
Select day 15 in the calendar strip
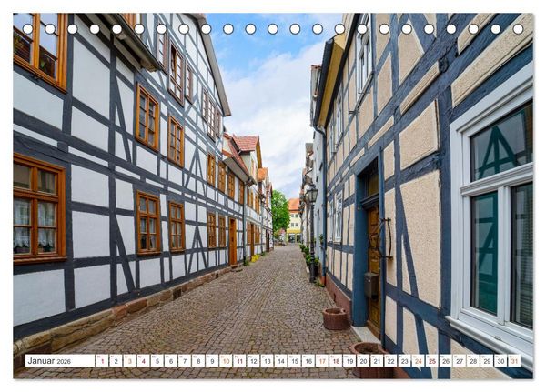295,361
